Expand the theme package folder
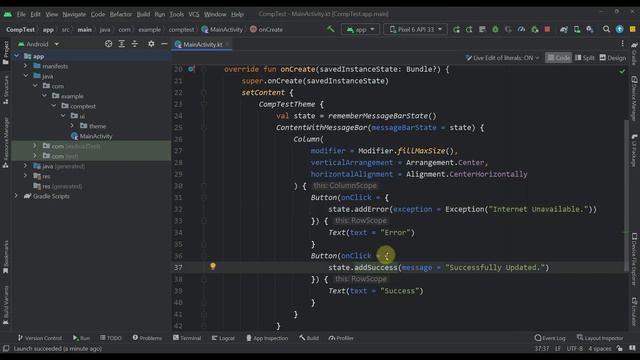The width and height of the screenshot is (640, 360). (72, 126)
